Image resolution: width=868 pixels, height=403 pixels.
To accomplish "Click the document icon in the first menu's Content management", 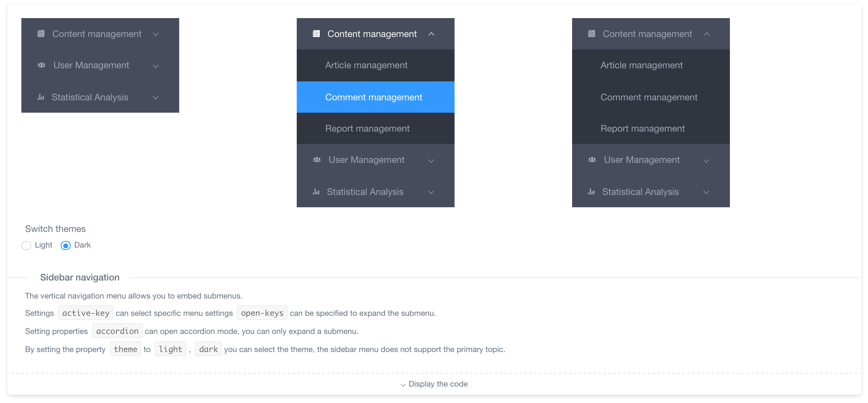I will tap(41, 34).
